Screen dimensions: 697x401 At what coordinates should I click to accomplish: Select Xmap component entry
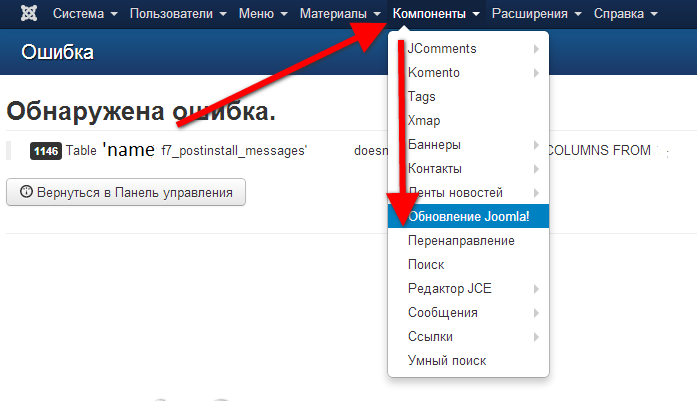[424, 121]
